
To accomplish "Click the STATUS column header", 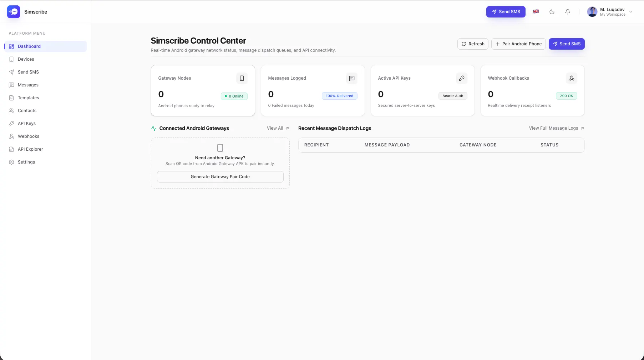I will tap(549, 145).
